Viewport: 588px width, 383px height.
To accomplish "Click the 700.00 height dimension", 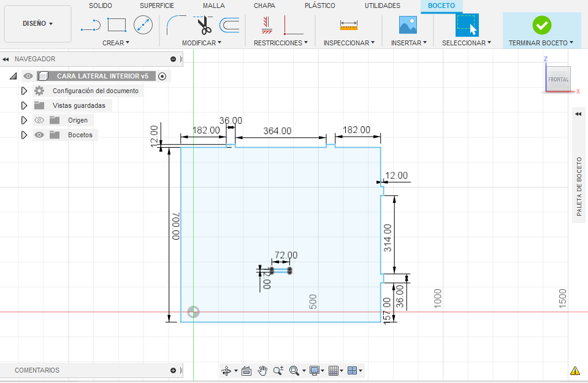I will pyautogui.click(x=176, y=226).
